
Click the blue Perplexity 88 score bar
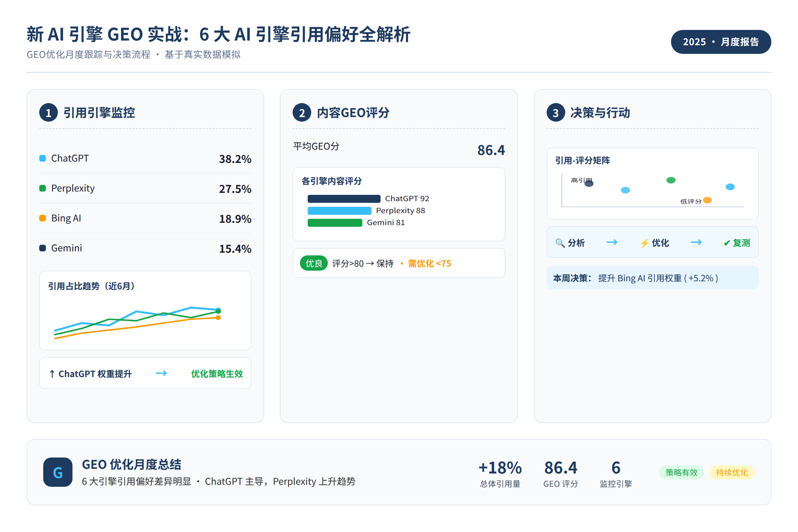coord(339,211)
